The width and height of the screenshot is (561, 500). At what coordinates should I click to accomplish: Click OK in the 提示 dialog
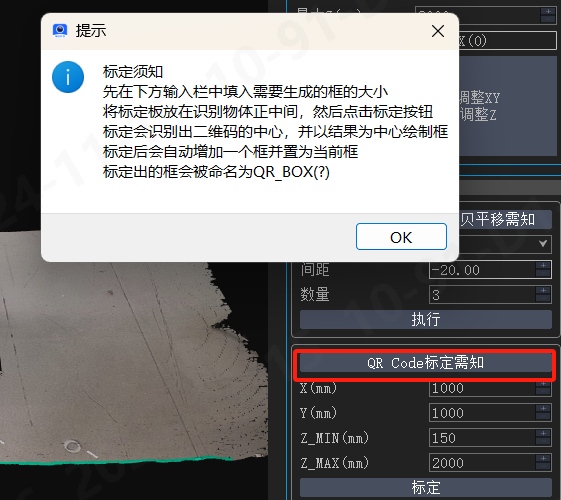coord(401,237)
